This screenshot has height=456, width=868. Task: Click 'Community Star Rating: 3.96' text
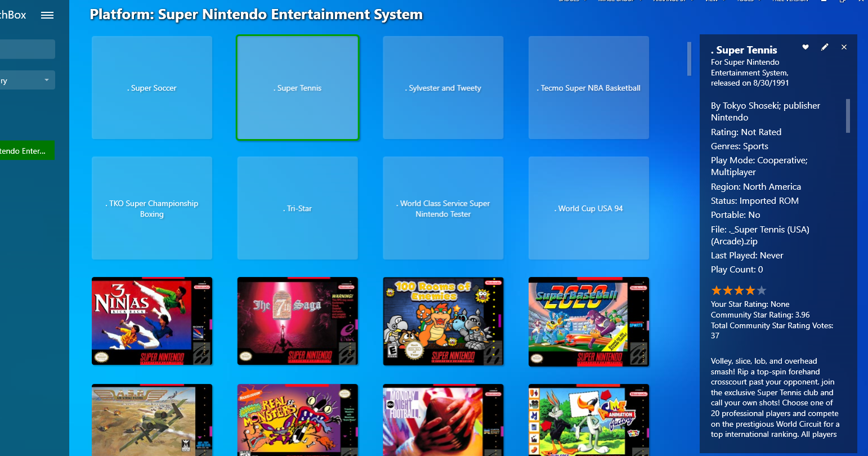coord(760,315)
